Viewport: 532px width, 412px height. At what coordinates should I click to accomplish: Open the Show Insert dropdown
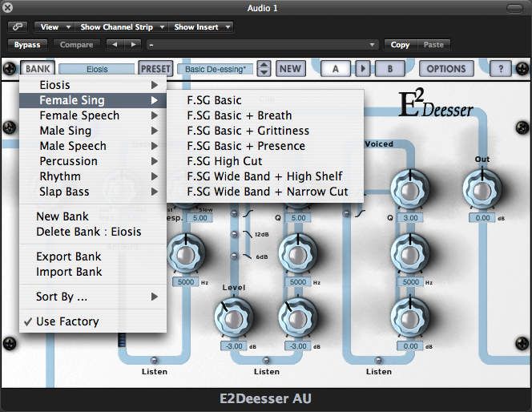[202, 26]
